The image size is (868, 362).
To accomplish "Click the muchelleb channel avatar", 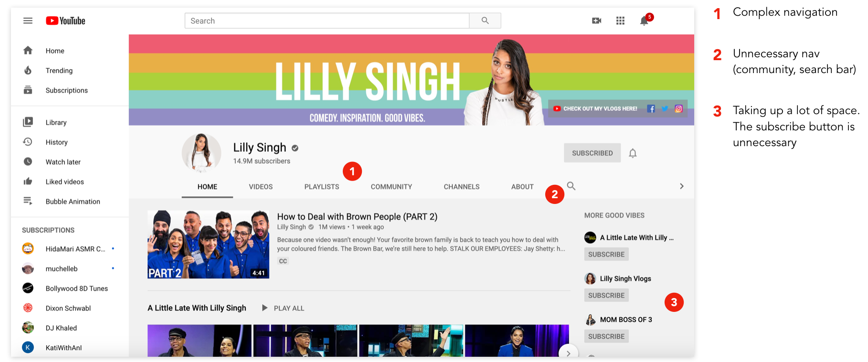I will 28,268.
